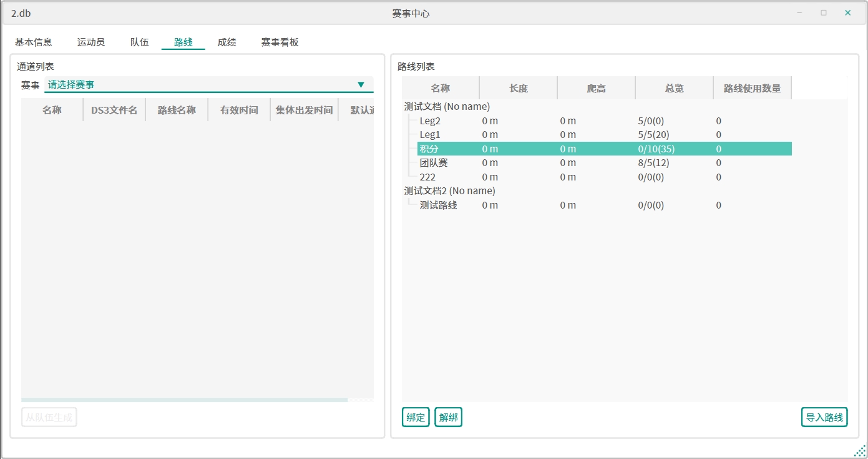Switch to the 运动员 tab
The image size is (868, 459).
pos(91,42)
